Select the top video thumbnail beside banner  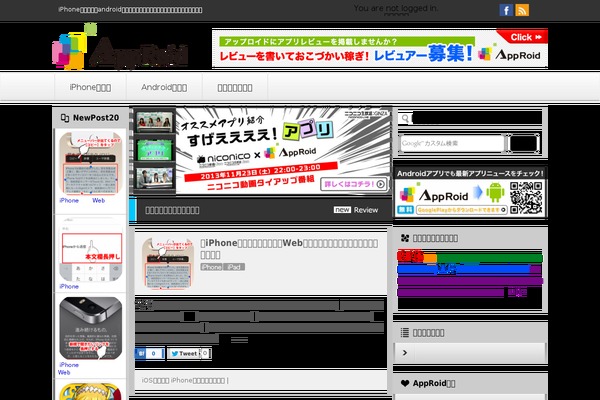point(154,122)
